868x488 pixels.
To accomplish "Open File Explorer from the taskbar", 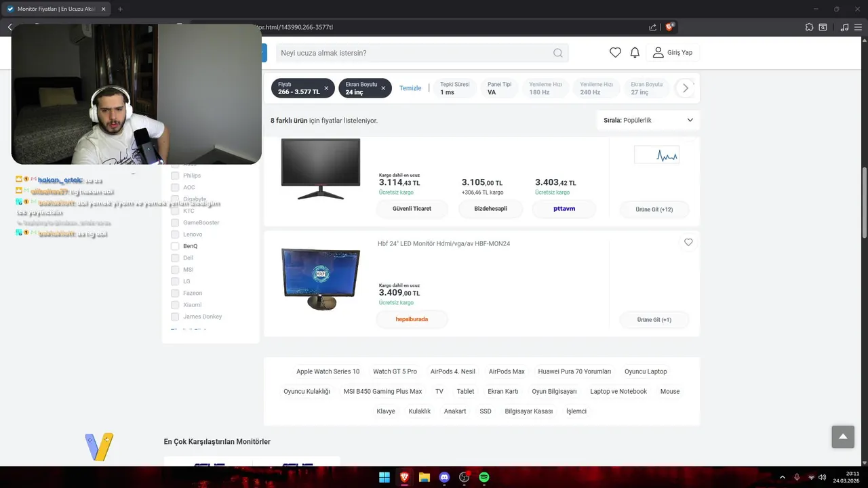I will (x=425, y=477).
